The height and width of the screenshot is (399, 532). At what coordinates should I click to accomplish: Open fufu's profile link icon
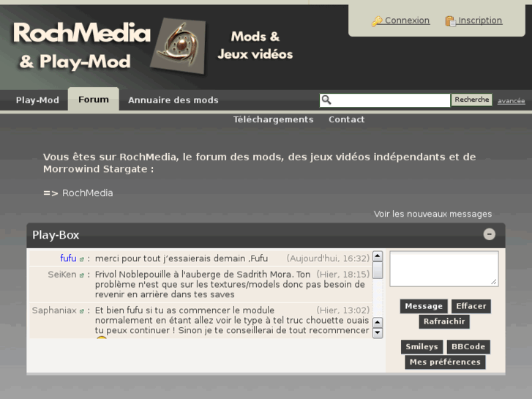pyautogui.click(x=81, y=259)
